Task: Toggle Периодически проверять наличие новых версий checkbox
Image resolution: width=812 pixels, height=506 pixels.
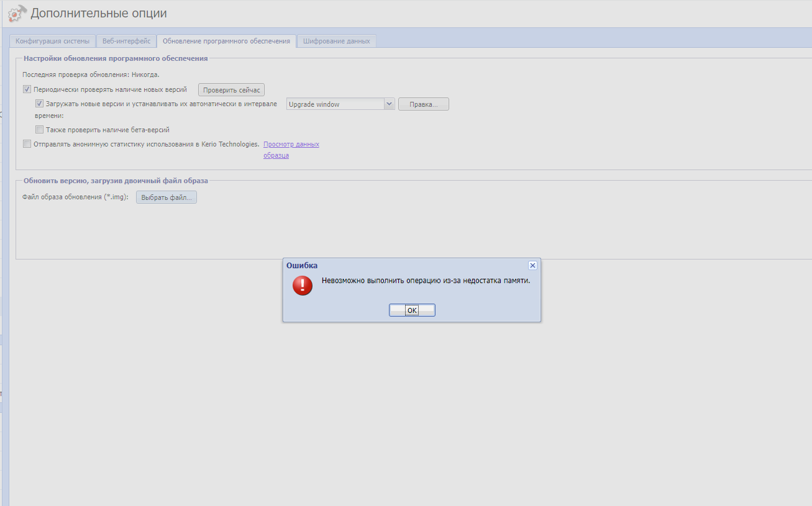Action: tap(27, 89)
